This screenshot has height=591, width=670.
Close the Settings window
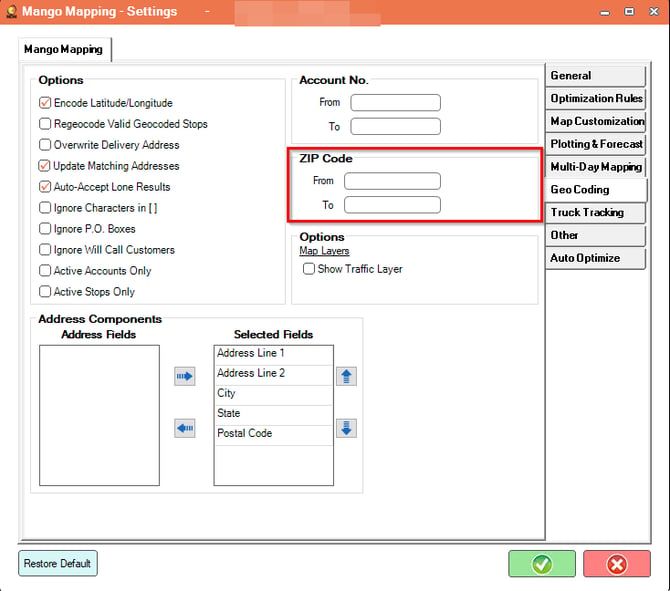653,12
